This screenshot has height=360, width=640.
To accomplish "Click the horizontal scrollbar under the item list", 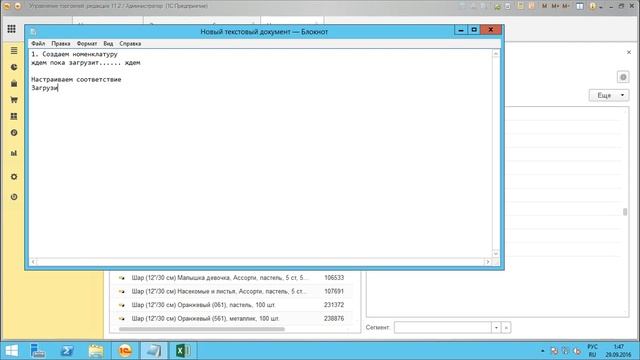I will tap(202, 329).
